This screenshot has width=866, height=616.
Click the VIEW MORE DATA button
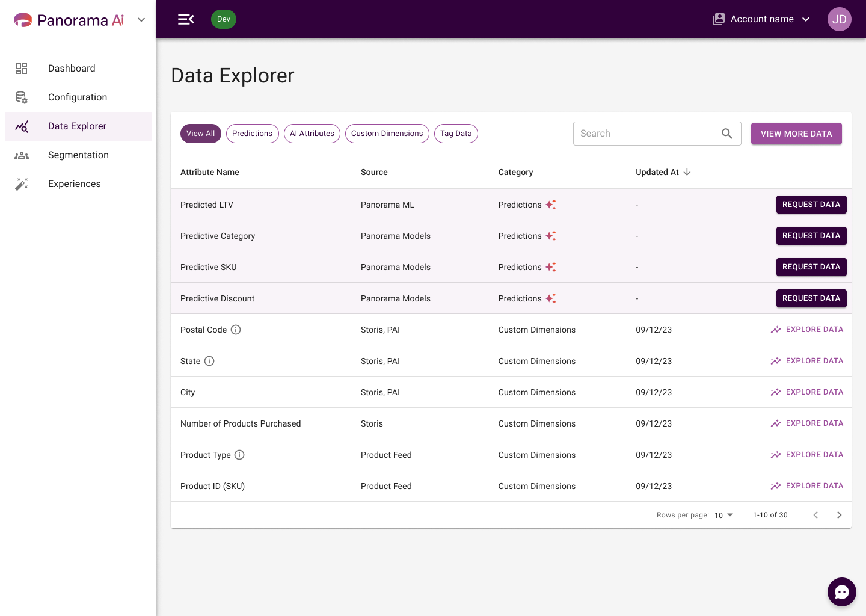pos(796,134)
